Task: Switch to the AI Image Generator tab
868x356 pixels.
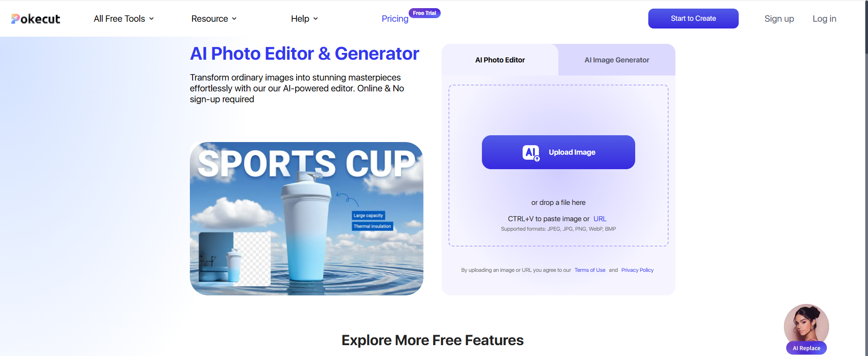Action: pyautogui.click(x=617, y=60)
